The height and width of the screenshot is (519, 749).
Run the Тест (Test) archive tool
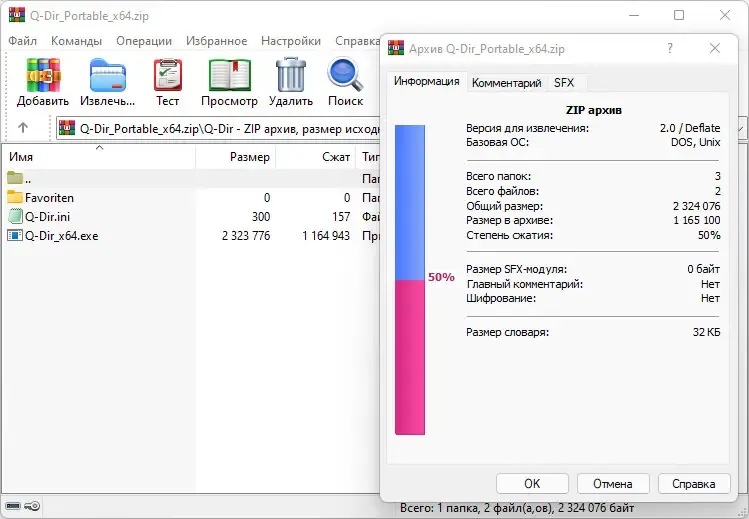(168, 75)
